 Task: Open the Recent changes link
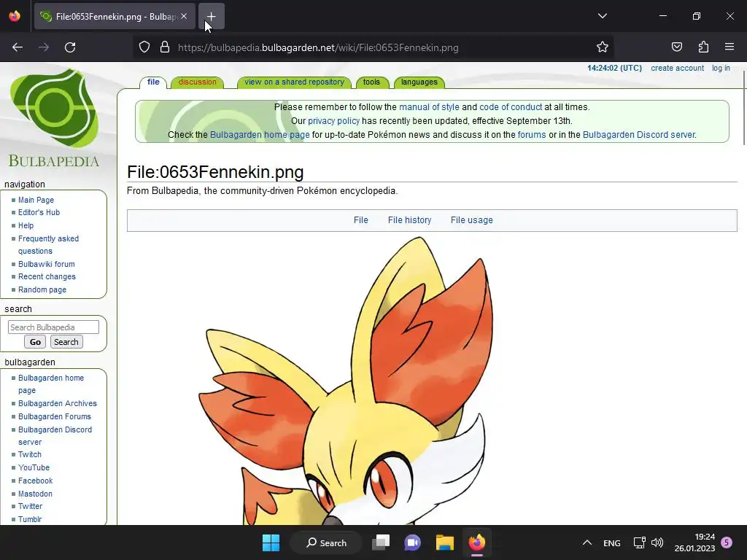[x=47, y=276]
